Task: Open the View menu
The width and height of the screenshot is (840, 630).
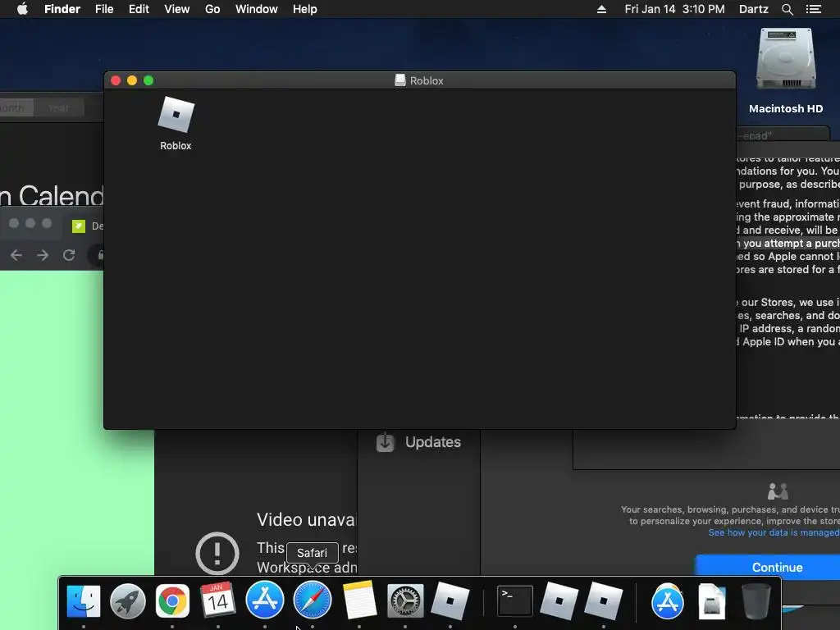Action: click(177, 9)
